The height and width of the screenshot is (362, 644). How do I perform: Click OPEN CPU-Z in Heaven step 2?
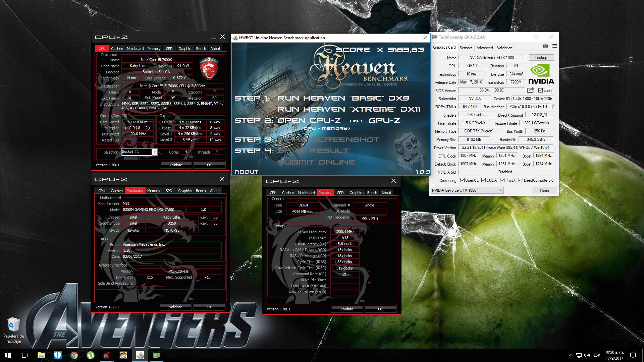309,121
